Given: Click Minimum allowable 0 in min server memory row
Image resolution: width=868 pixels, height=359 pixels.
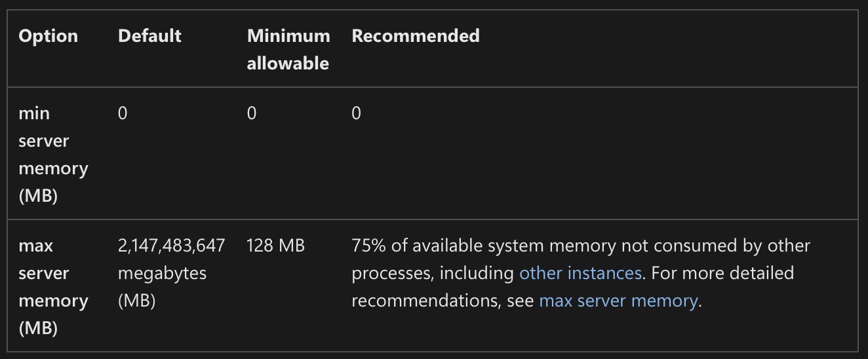Looking at the screenshot, I should [252, 113].
